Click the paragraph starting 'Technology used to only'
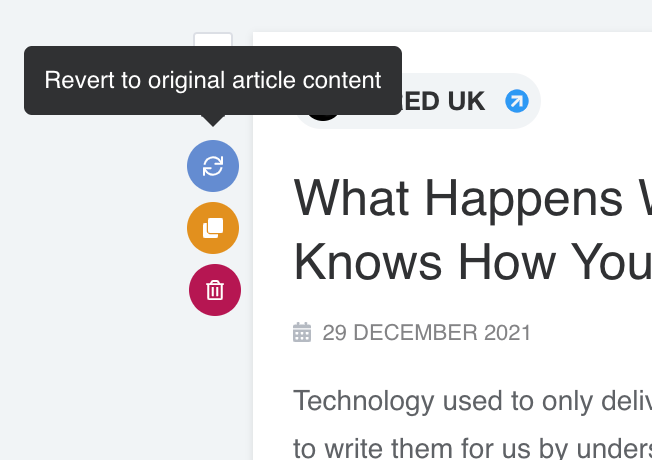Screen dimensions: 652x460 click(x=470, y=402)
